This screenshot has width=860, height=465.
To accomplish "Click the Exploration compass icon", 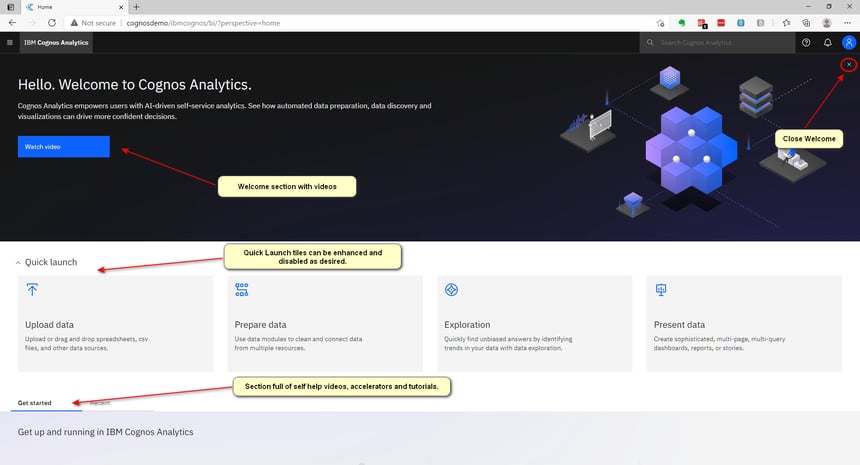I will [x=451, y=290].
